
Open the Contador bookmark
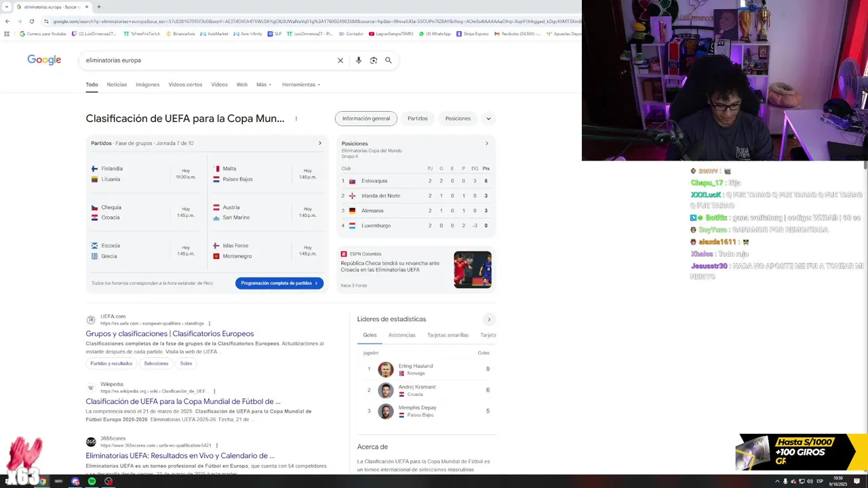[351, 34]
